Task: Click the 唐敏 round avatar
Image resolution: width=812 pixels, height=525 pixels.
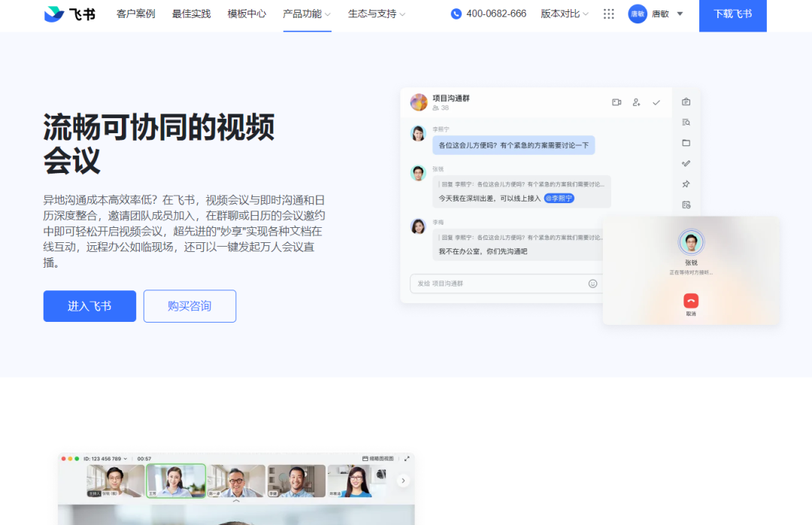Action: [638, 14]
